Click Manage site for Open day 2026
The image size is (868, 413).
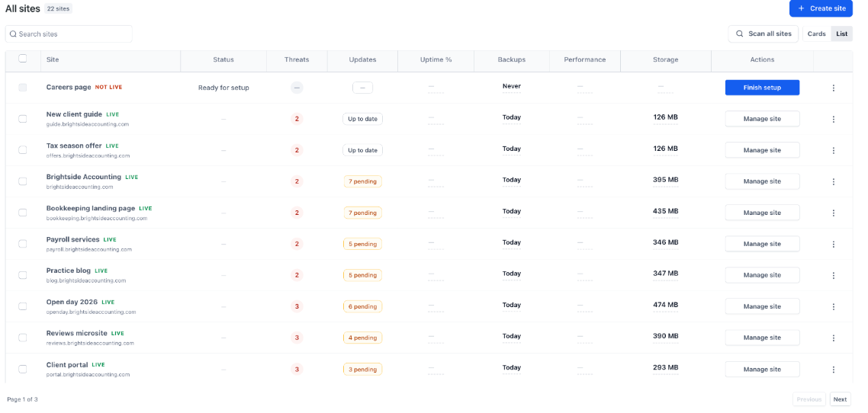[762, 306]
